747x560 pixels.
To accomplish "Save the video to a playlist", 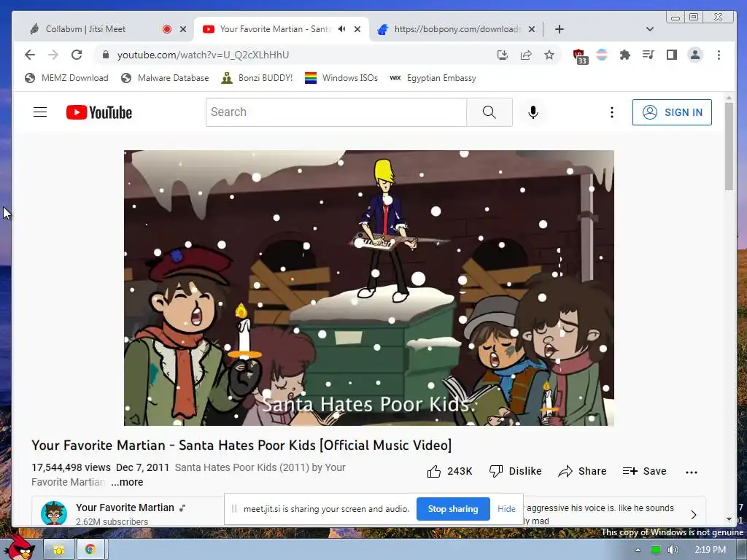I will pyautogui.click(x=644, y=472).
